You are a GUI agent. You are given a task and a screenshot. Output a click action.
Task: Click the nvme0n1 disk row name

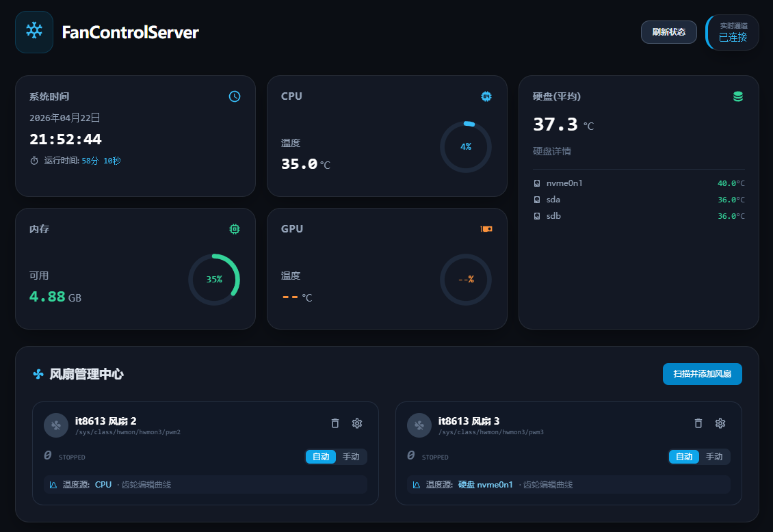pos(564,183)
